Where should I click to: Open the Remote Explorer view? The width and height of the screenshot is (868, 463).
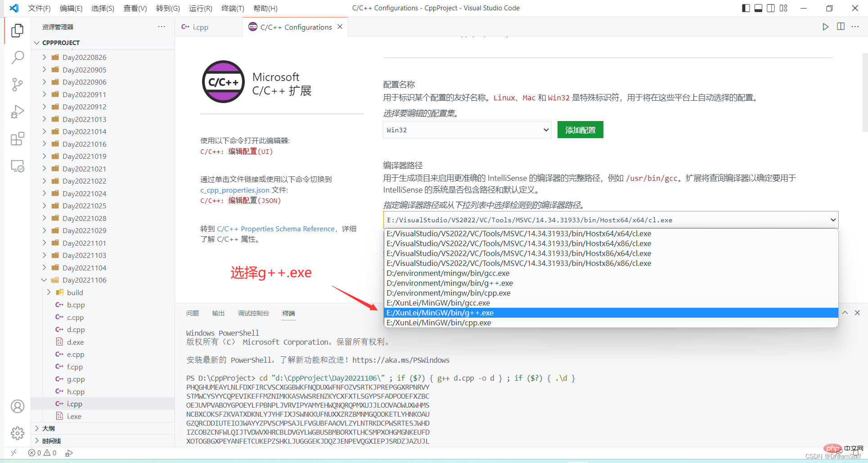tap(17, 166)
